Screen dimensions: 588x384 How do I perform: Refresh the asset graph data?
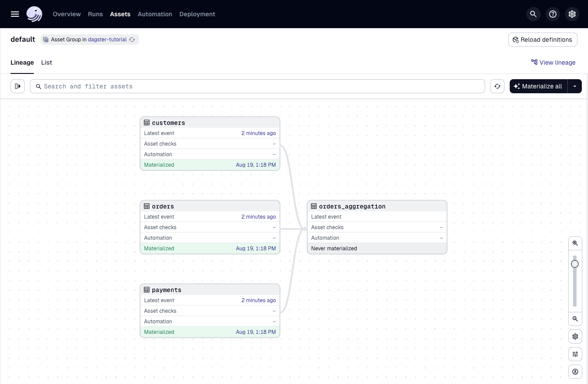tap(497, 86)
